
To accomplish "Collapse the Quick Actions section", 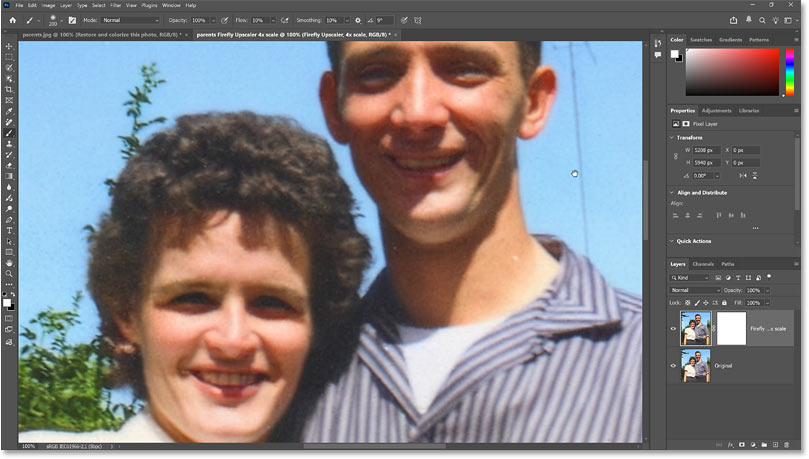I will pos(672,241).
